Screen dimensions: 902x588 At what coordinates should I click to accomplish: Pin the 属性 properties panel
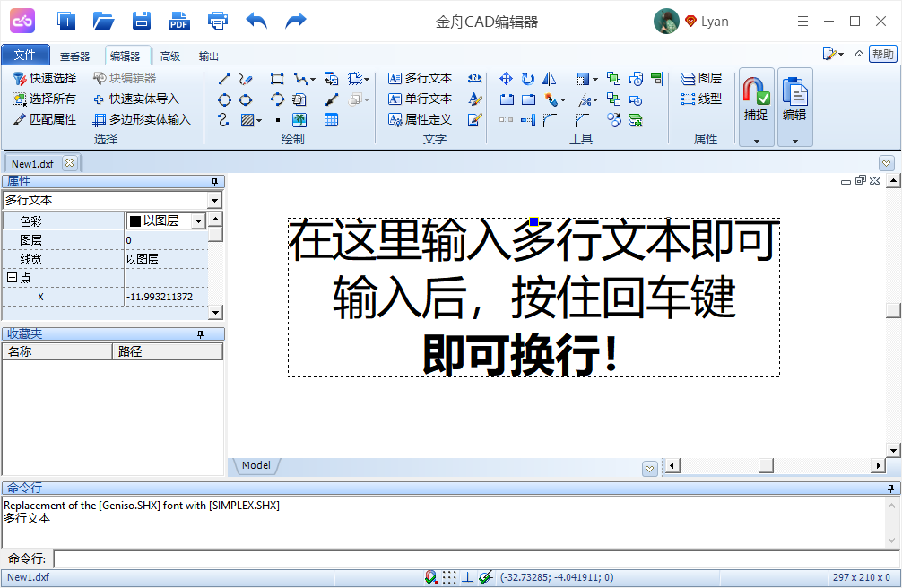(214, 182)
